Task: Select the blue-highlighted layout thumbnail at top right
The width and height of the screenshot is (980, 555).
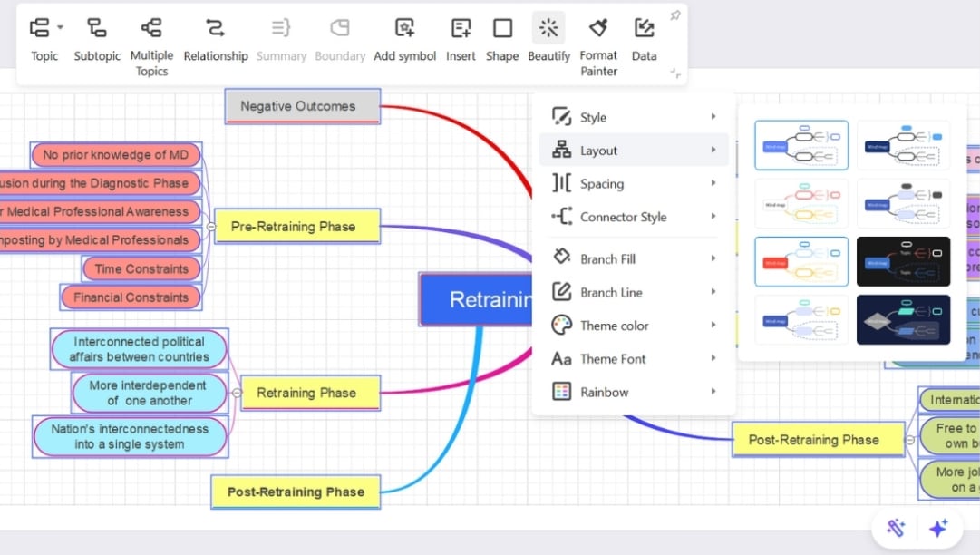Action: [903, 145]
